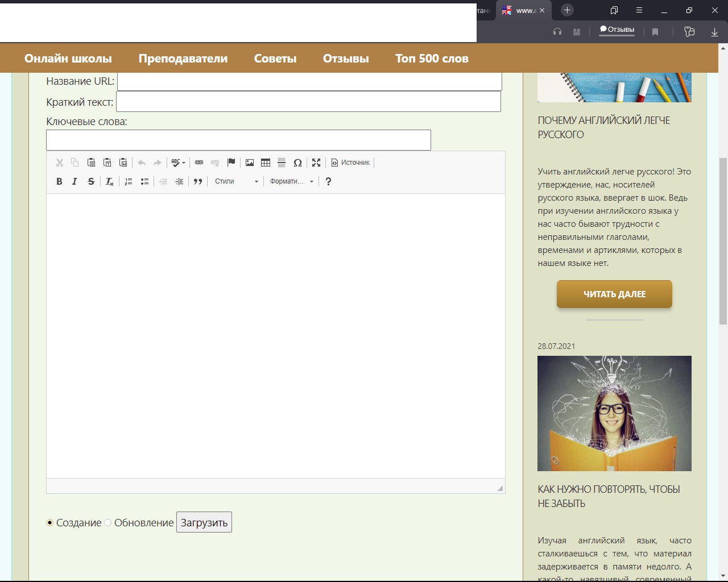728x582 pixels.
Task: Click the increase indent icon
Action: (x=179, y=181)
